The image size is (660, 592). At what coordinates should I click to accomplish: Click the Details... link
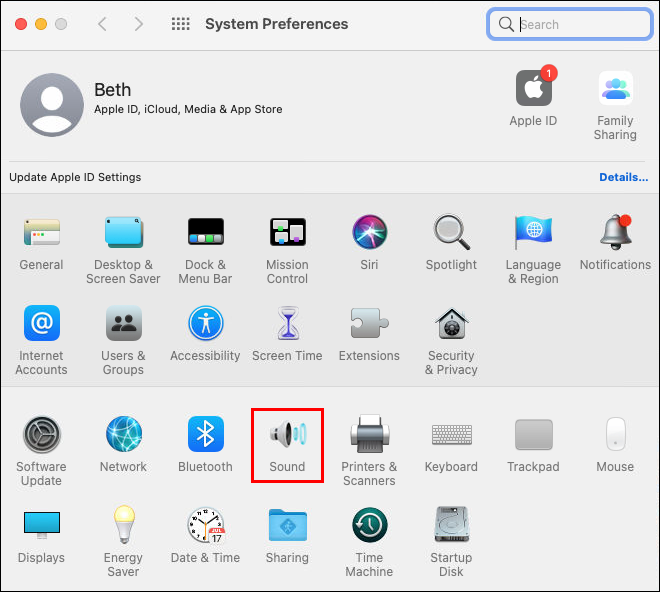click(x=623, y=177)
